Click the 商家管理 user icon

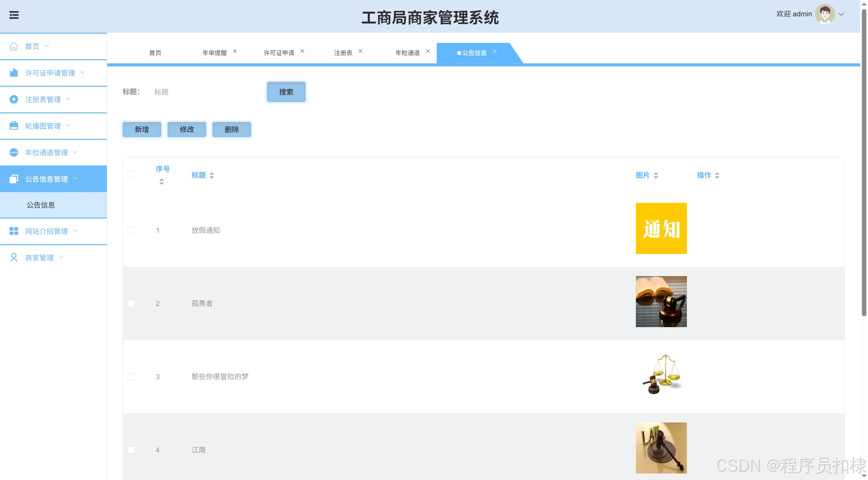pos(14,258)
